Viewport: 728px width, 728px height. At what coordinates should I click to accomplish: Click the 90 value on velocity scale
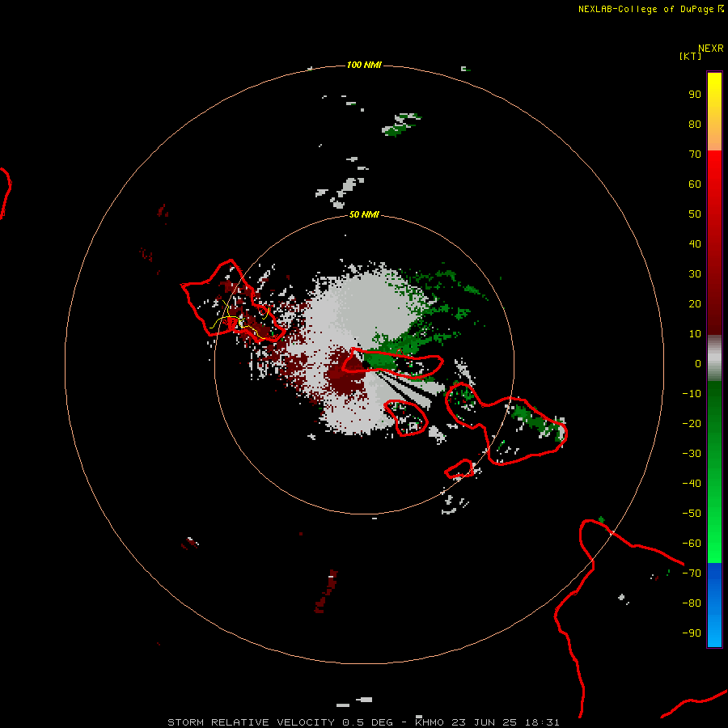pyautogui.click(x=695, y=95)
